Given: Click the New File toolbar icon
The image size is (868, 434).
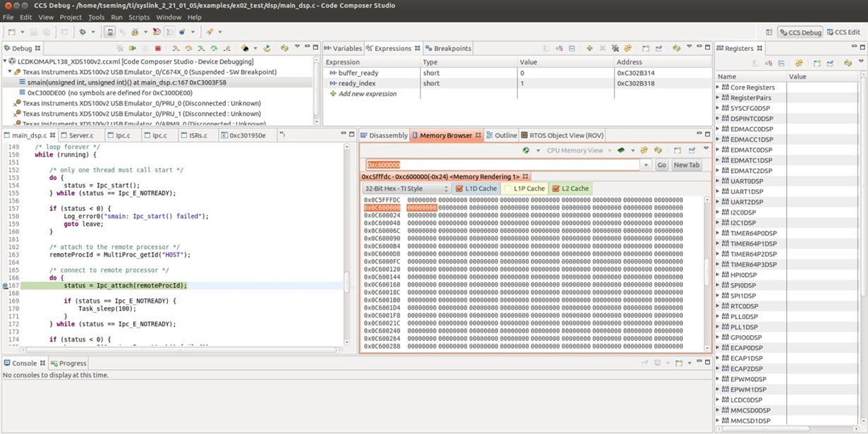Looking at the screenshot, I should point(12,32).
